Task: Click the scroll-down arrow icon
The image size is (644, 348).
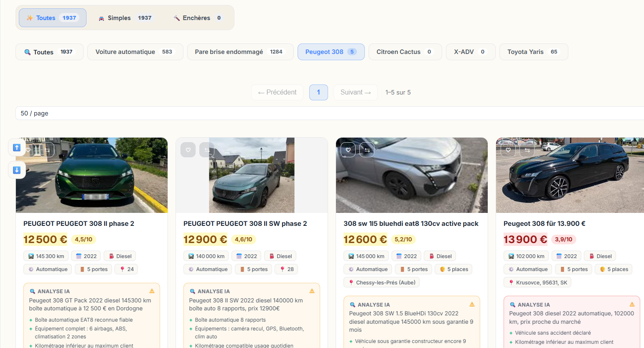Action: (17, 170)
